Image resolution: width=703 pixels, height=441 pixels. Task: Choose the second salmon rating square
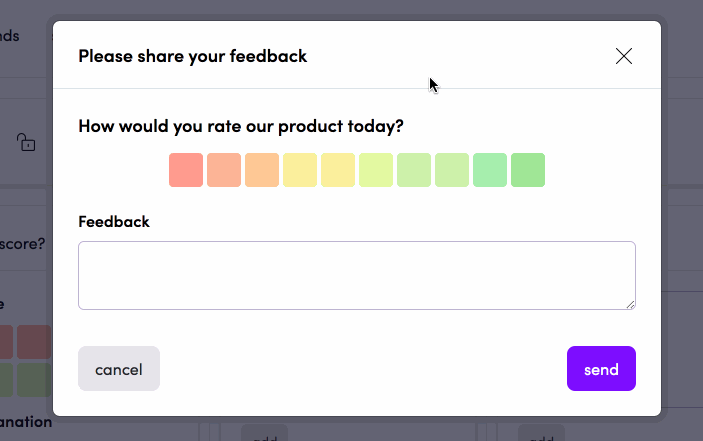coord(224,170)
